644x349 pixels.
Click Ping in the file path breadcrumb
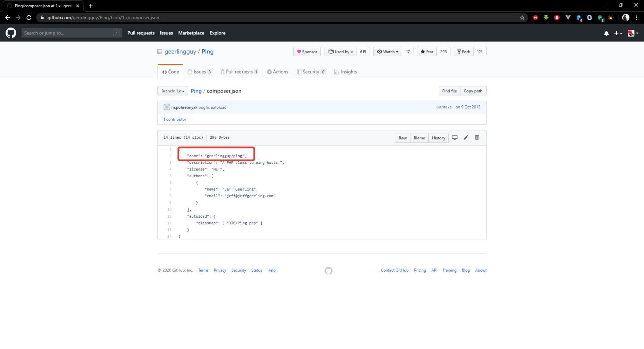[196, 91]
